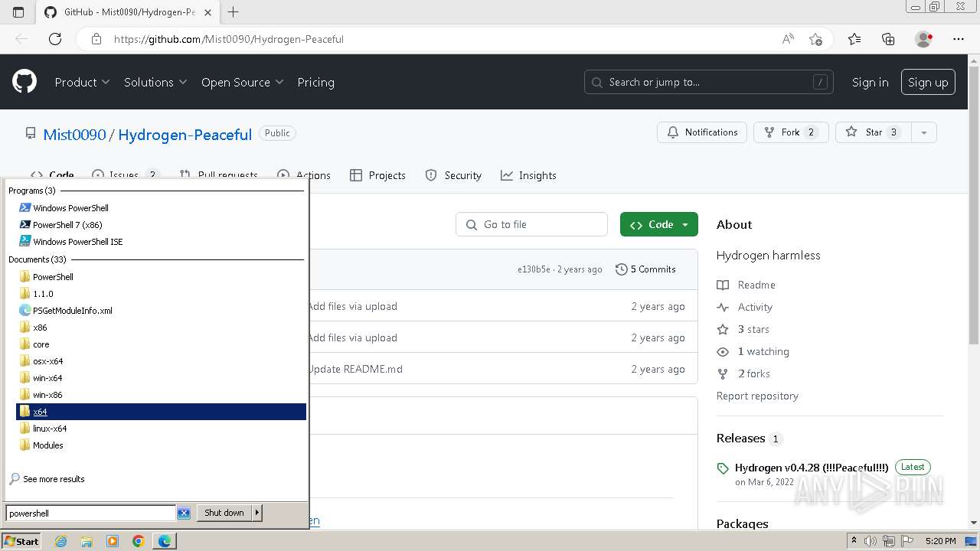Screen dimensions: 980x551
Task: View the 5 Commits history
Action: pos(645,269)
